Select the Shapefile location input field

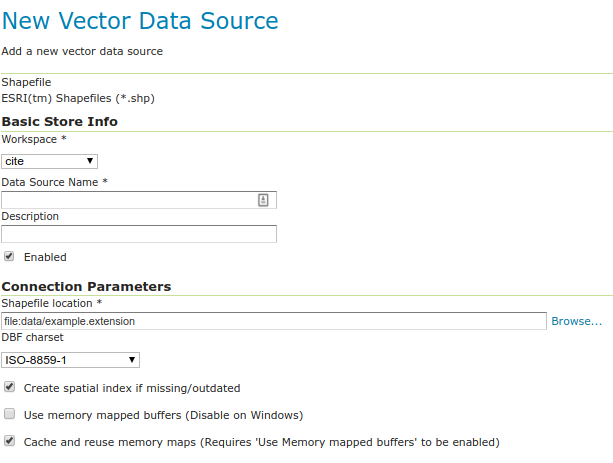click(274, 321)
